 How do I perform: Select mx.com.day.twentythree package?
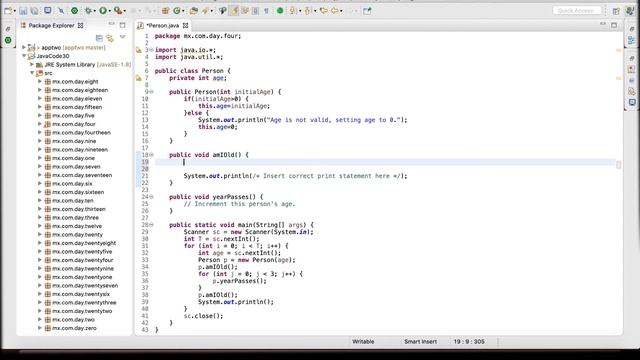point(84,302)
